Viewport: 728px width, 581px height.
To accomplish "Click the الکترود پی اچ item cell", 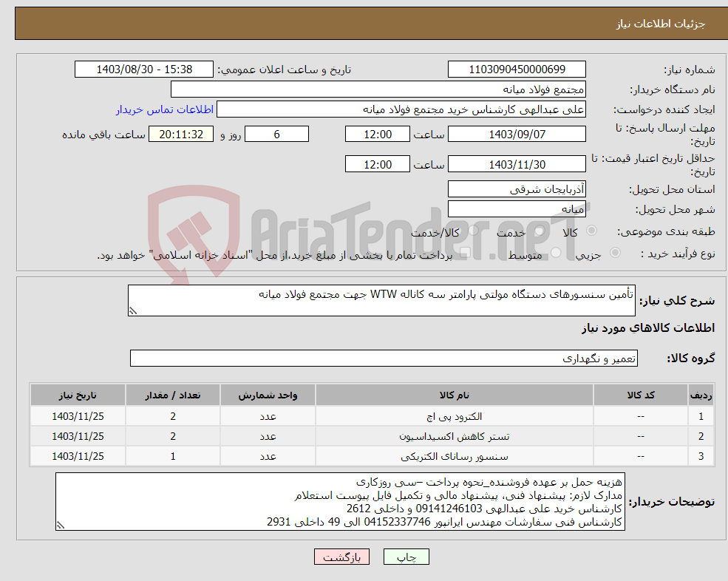I will point(454,416).
